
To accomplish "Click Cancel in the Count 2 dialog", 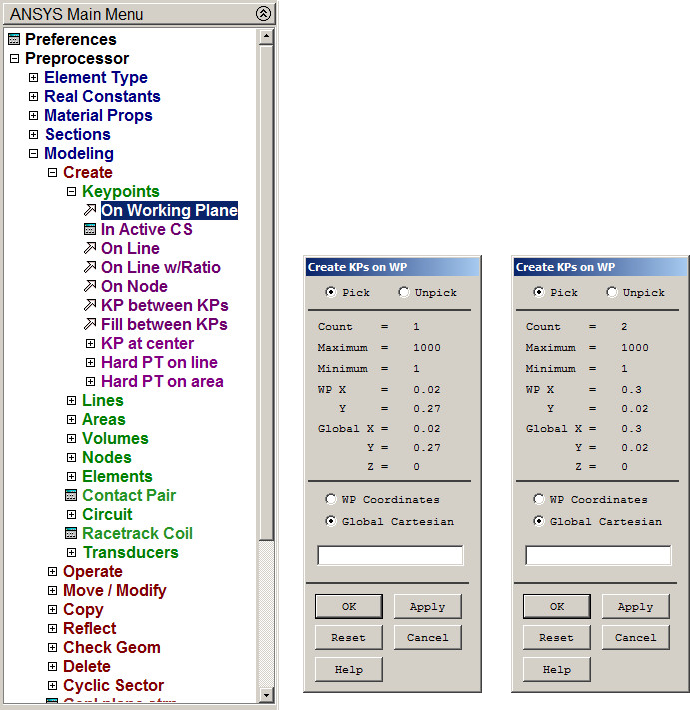I will (635, 638).
